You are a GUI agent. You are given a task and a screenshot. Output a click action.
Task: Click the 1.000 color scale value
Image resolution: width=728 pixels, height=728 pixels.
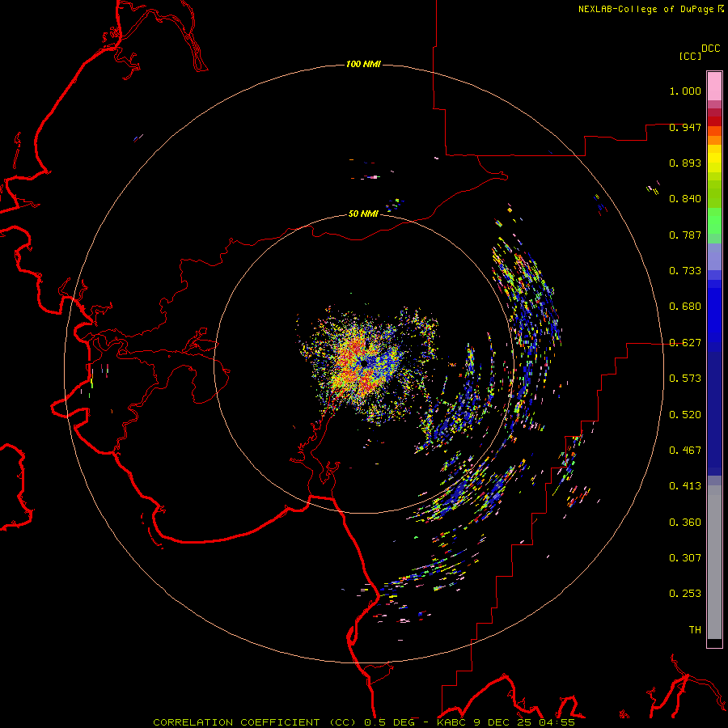click(685, 91)
